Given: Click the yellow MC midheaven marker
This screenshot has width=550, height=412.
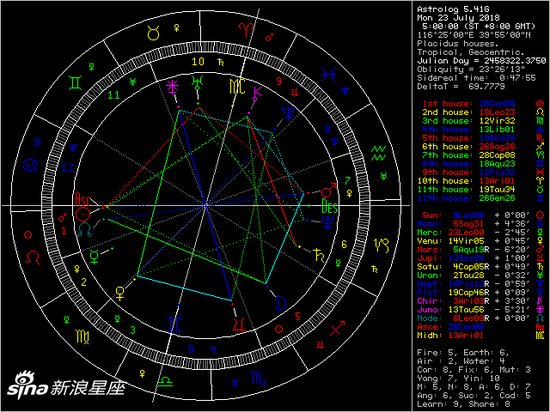Looking at the screenshot, I should pyautogui.click(x=237, y=87).
